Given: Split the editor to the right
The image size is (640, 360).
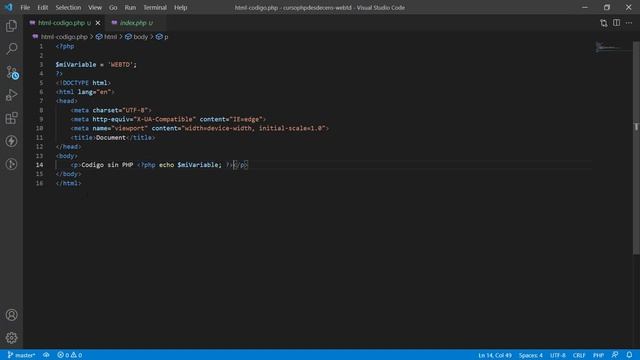Looking at the screenshot, I should tap(616, 23).
